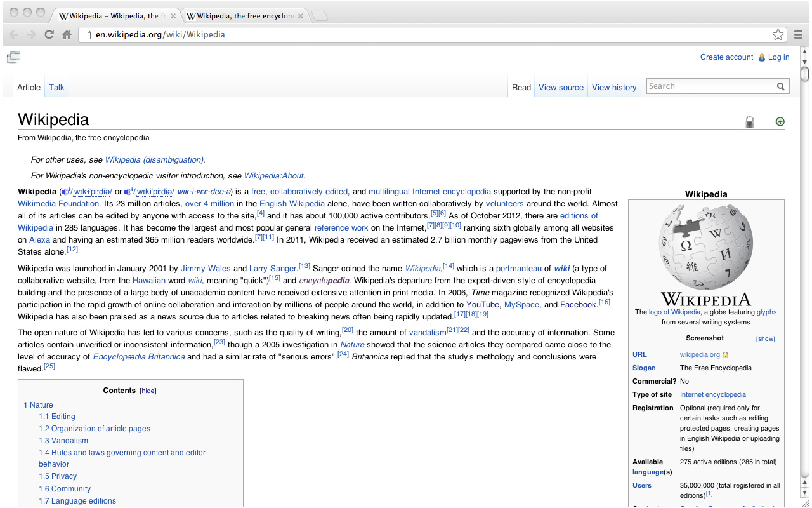The height and width of the screenshot is (508, 812).
Task: Click the sidebar toggle icon at top left
Action: pyautogui.click(x=13, y=57)
